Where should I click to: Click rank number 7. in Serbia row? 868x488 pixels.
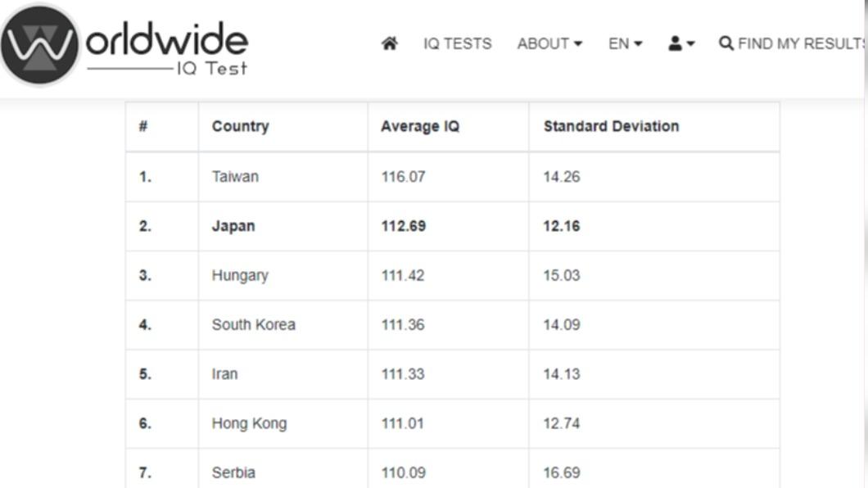(145, 473)
